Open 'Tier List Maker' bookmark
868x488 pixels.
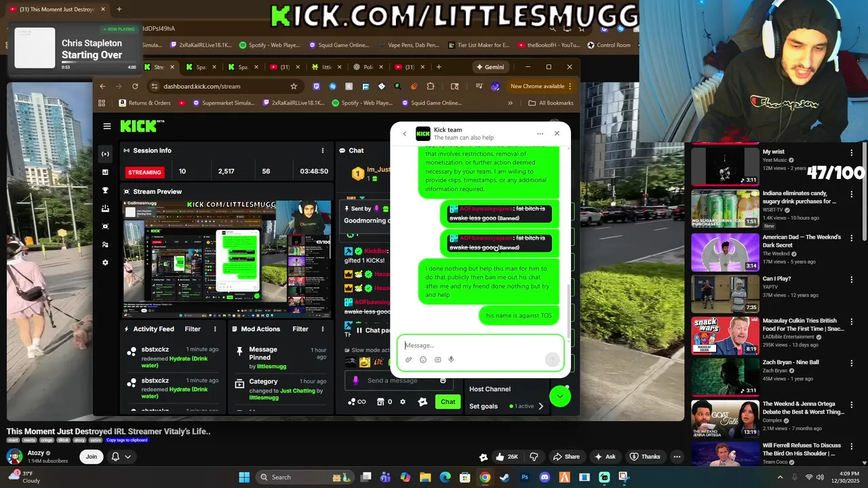point(478,45)
